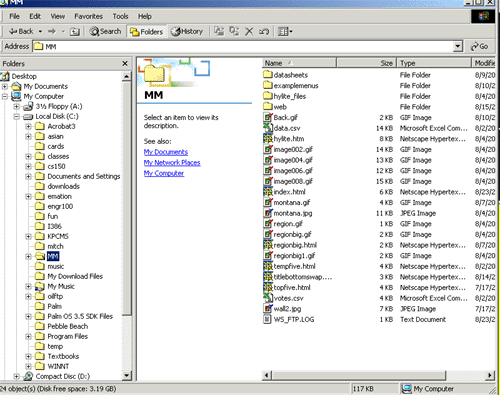Screen dimensions: 500x395
Task: Select the data.csv Excel file icon
Action: [268, 128]
